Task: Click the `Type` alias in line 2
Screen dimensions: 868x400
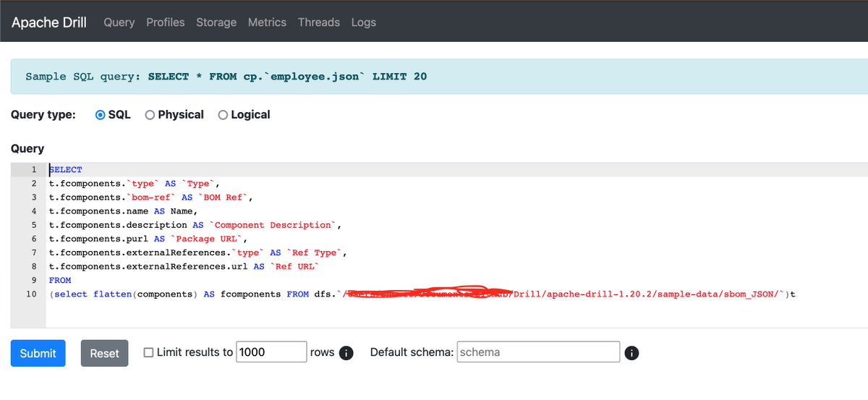Action: click(x=196, y=184)
